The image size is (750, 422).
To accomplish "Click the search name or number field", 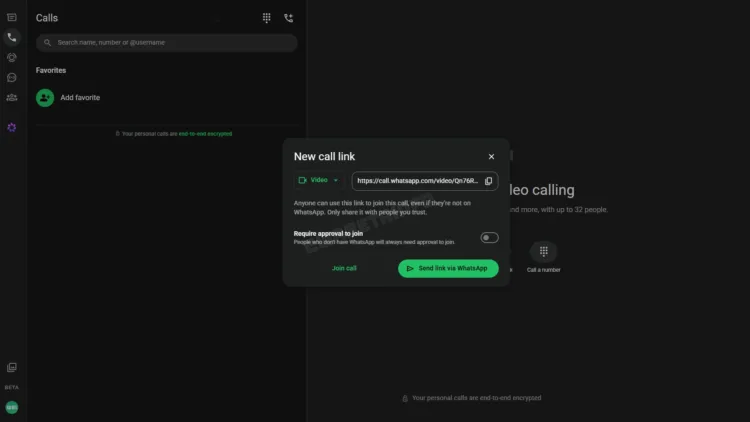I will (x=166, y=43).
